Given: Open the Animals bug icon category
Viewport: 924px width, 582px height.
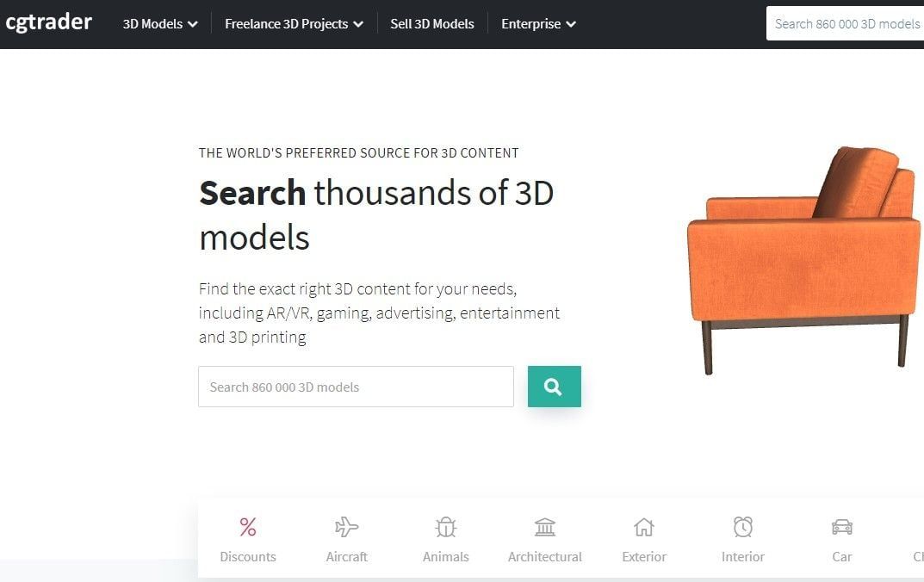Looking at the screenshot, I should pos(446,527).
